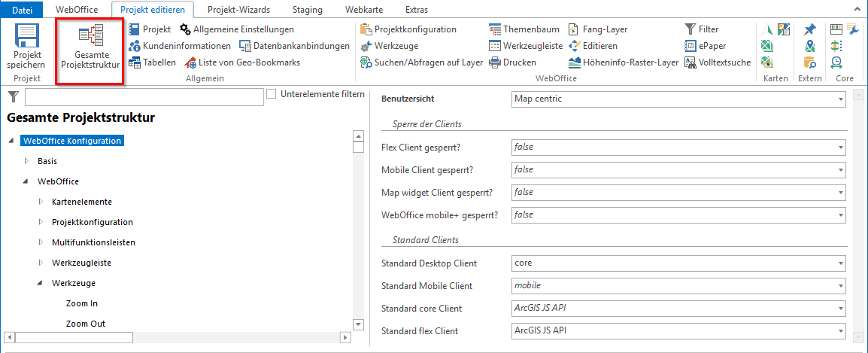Viewport: 868px width, 353px height.
Task: Select Zoom In in the tree
Action: (x=81, y=303)
